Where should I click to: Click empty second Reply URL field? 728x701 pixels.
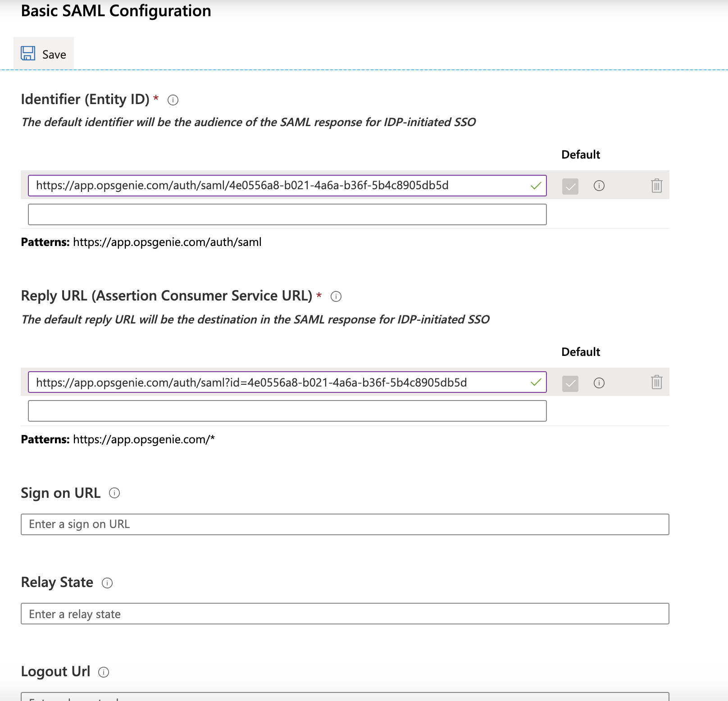click(x=287, y=411)
